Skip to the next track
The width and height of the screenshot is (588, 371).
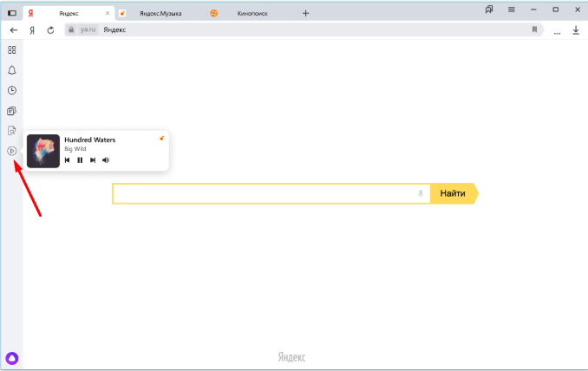[x=93, y=159]
